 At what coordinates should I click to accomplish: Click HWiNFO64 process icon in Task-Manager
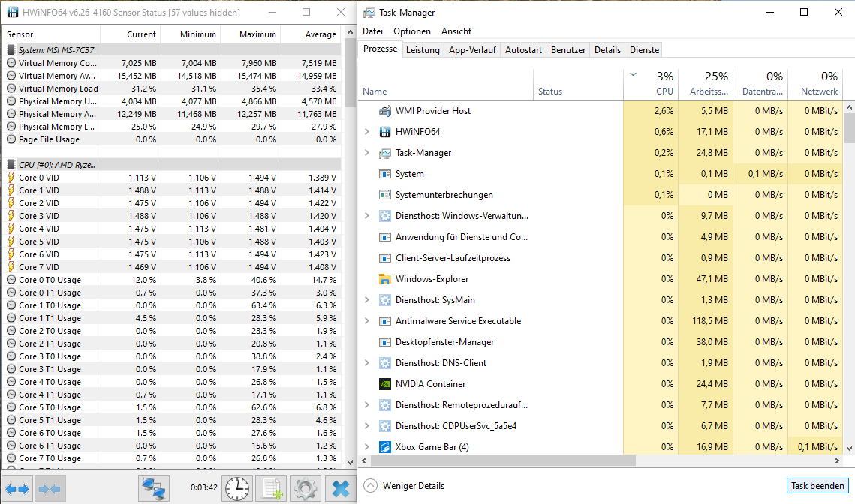pos(385,132)
